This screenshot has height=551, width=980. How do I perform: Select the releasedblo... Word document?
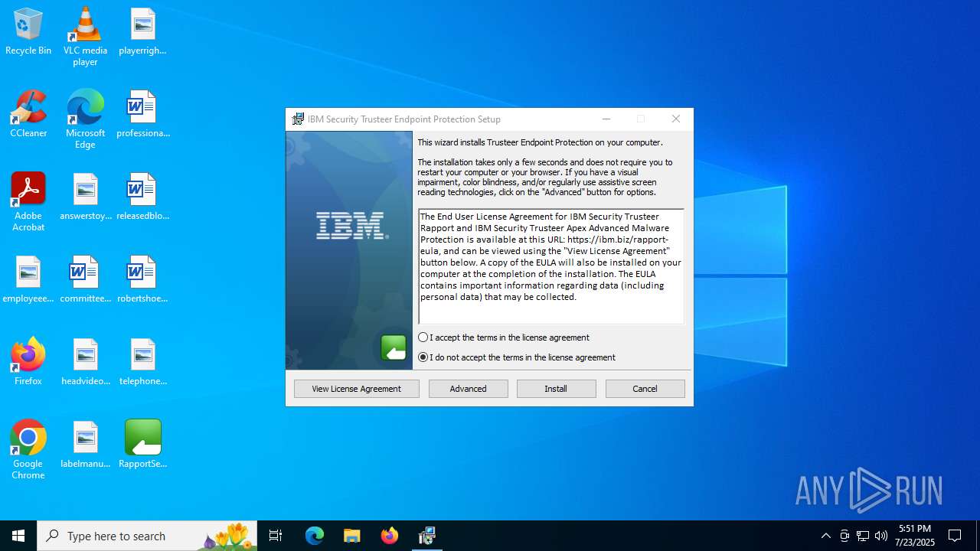pos(142,197)
